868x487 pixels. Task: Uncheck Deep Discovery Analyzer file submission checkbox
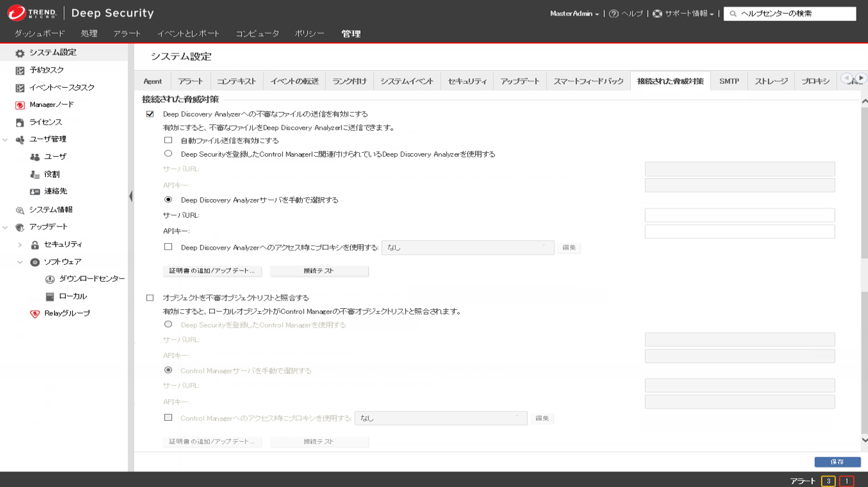[150, 114]
